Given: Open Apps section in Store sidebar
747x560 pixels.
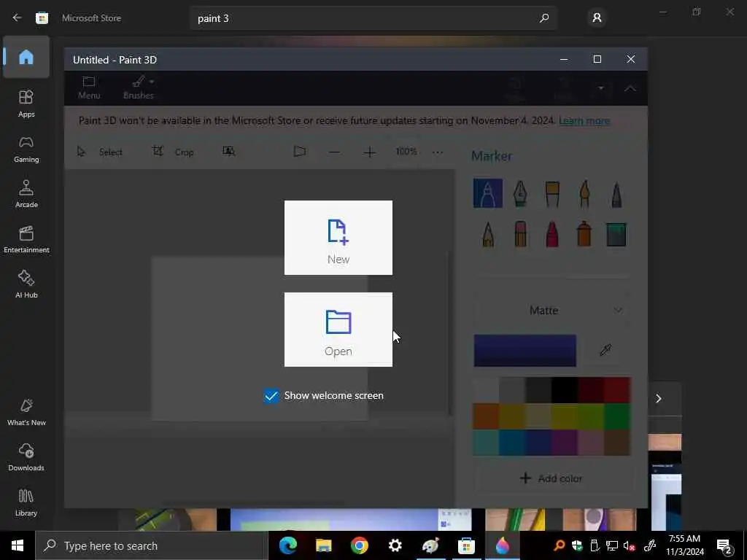Looking at the screenshot, I should tap(26, 104).
